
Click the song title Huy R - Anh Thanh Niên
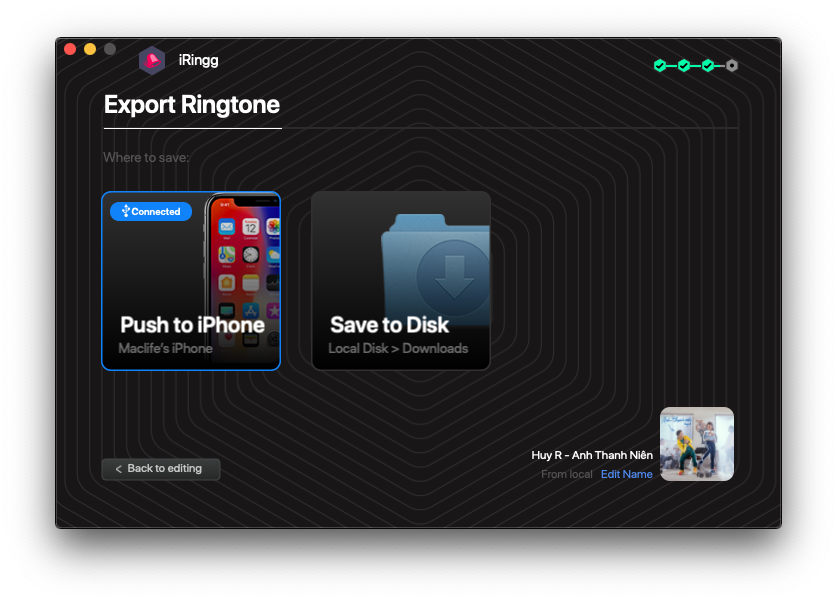591,455
